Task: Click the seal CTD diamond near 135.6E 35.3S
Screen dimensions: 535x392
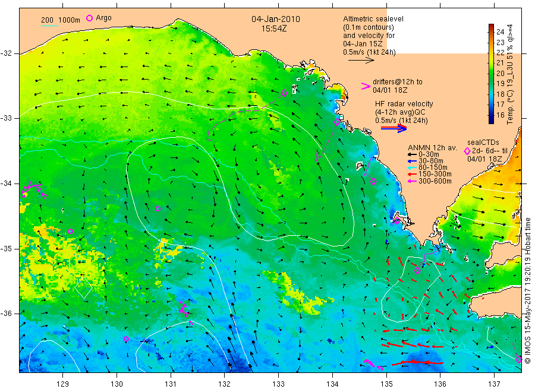Action: tap(417, 271)
